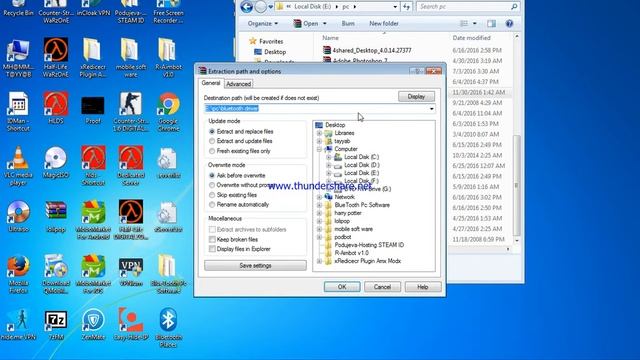Click the Cancel button
Screen dimensions: 640x360
(382, 287)
